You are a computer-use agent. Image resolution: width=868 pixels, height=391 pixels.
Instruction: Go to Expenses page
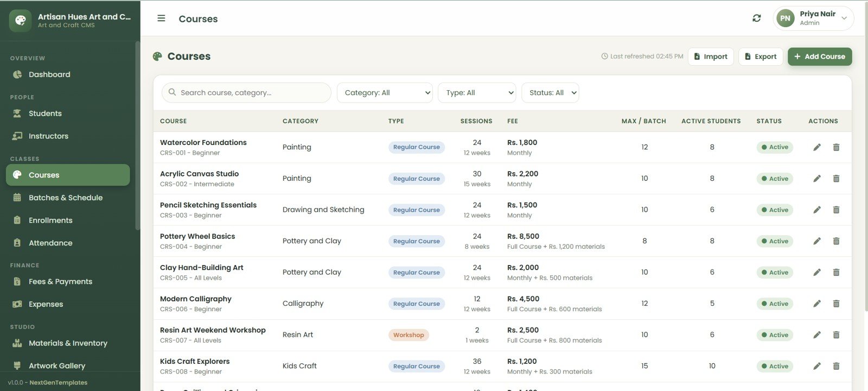point(68,304)
